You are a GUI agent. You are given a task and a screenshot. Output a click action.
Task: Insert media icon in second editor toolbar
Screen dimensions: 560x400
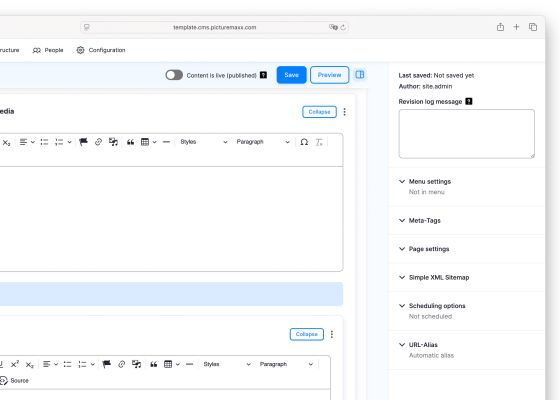point(136,364)
